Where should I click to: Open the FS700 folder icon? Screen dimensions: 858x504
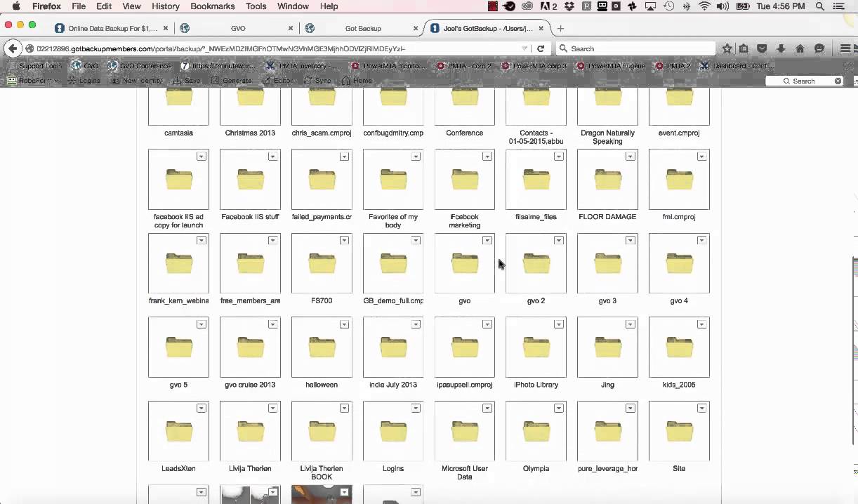click(322, 263)
